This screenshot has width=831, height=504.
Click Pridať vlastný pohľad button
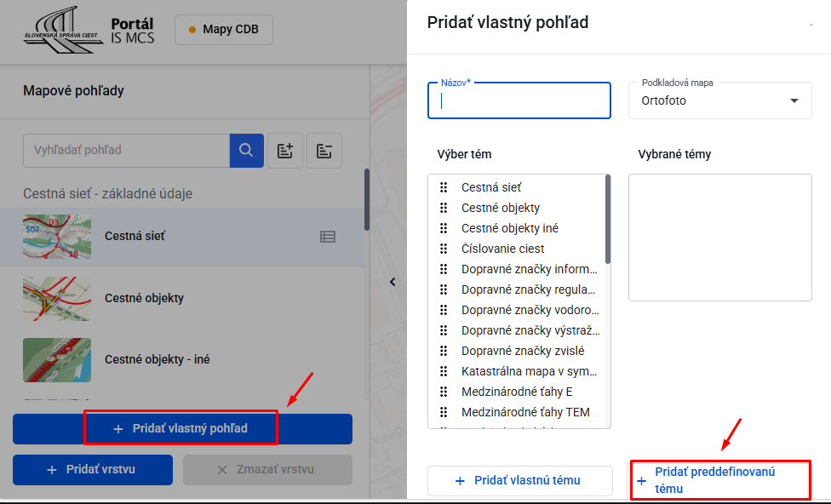pos(181,428)
